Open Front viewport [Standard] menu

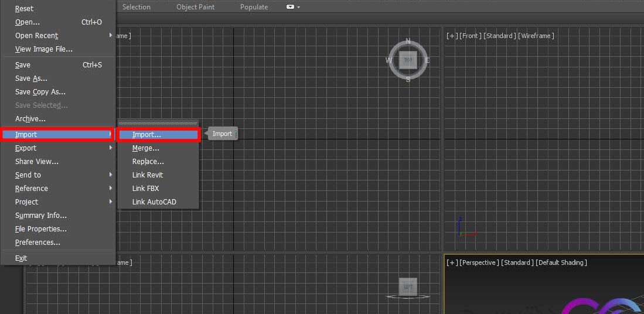tap(500, 36)
